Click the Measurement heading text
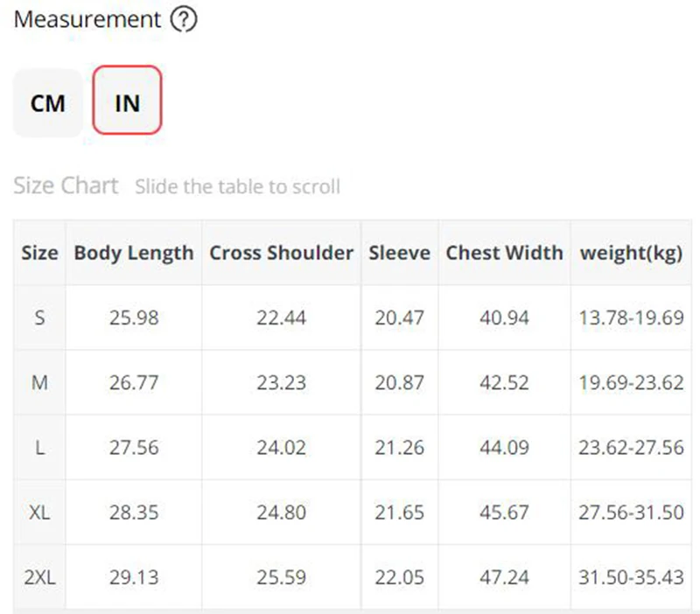Screen dimensions: 700x614 click(x=87, y=19)
